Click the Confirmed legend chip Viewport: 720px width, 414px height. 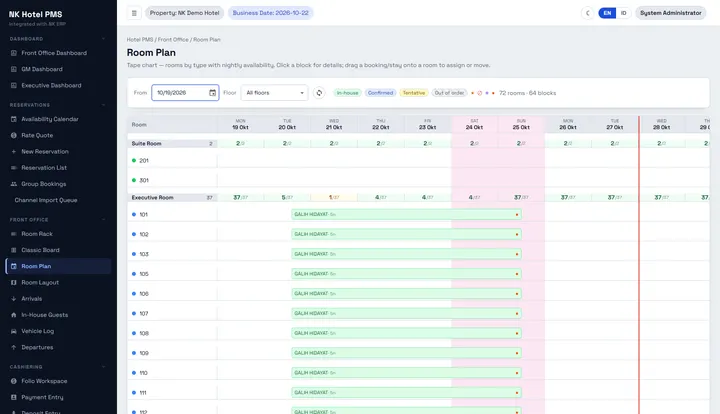pyautogui.click(x=380, y=93)
